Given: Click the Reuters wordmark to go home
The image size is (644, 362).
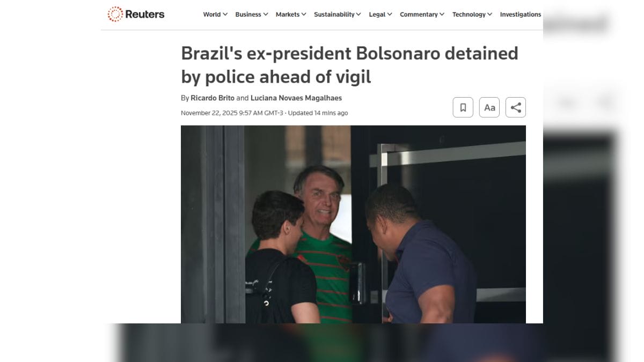Looking at the screenshot, I should [145, 14].
